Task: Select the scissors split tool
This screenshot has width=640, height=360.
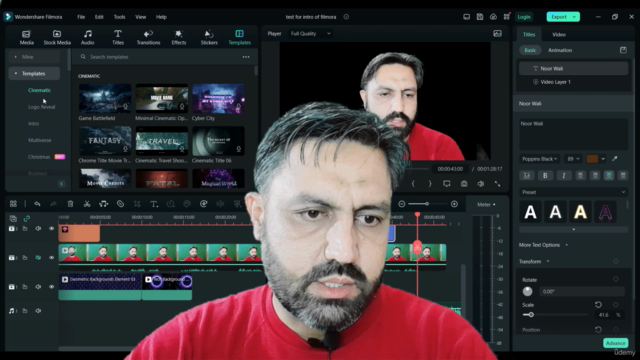Action: (x=87, y=204)
